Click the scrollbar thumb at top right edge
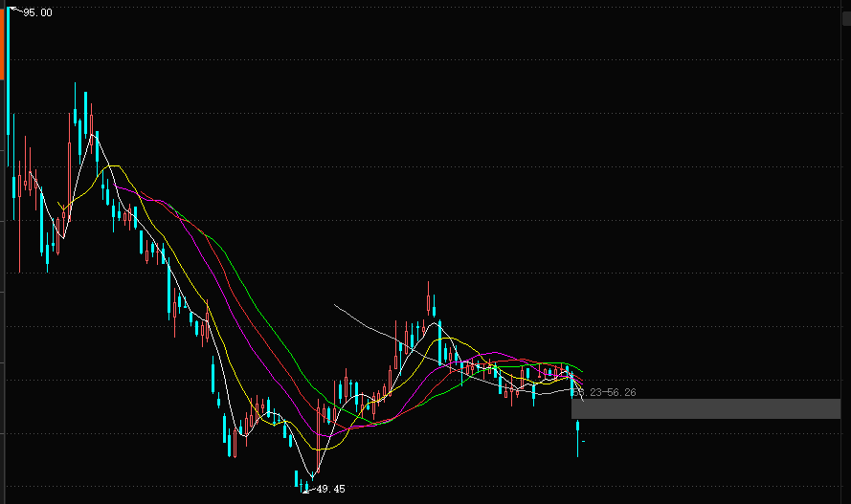851x504 pixels. click(846, 18)
